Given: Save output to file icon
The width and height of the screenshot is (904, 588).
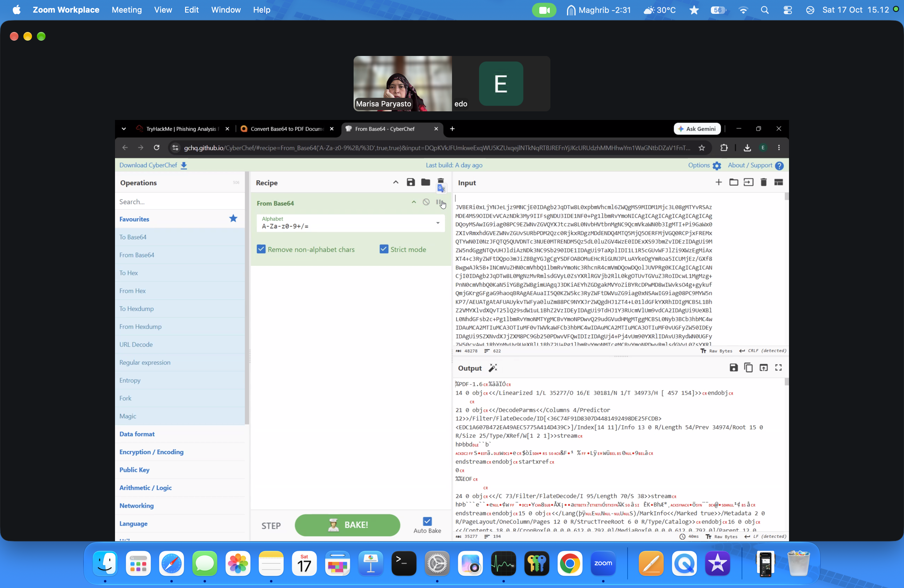Looking at the screenshot, I should [x=733, y=367].
